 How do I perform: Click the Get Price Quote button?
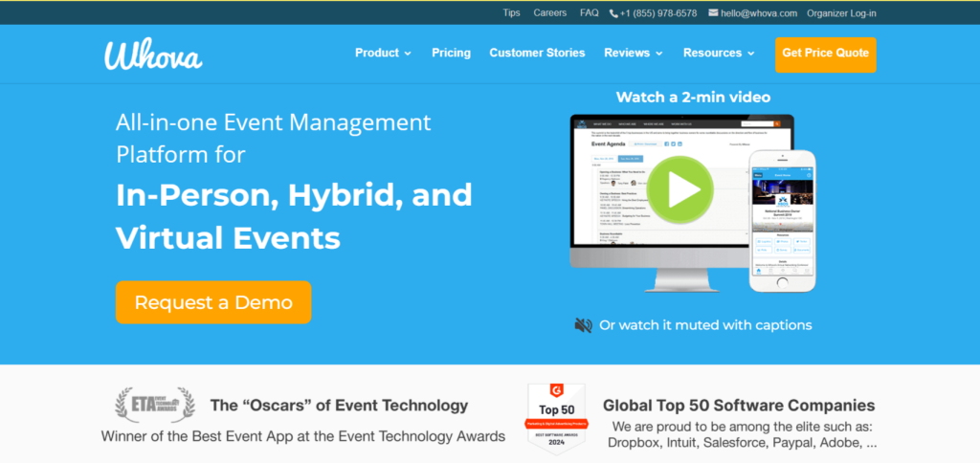(826, 55)
